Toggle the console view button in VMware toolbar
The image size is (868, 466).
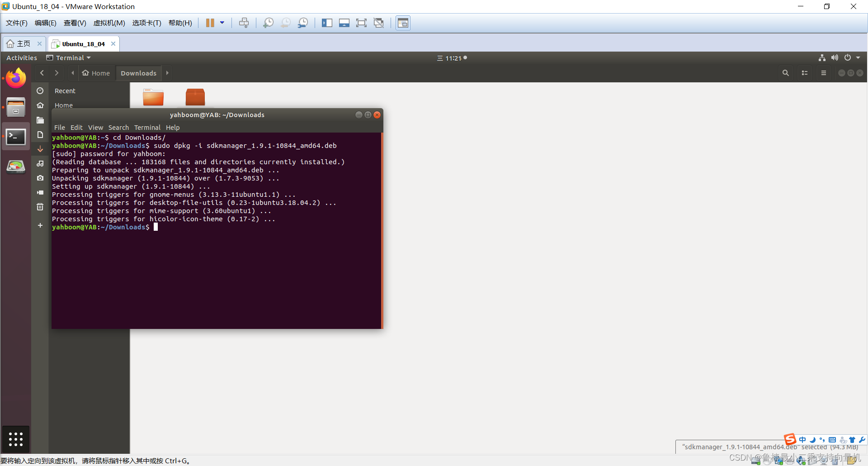point(403,23)
